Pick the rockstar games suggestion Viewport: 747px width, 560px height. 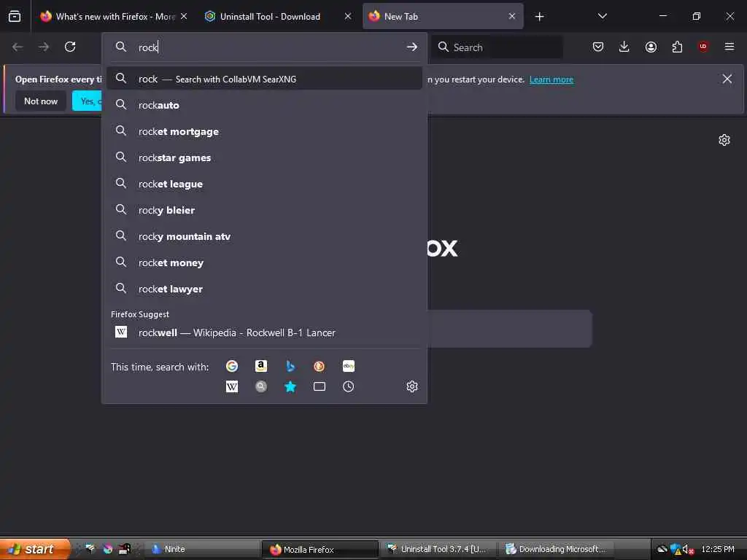(x=264, y=157)
